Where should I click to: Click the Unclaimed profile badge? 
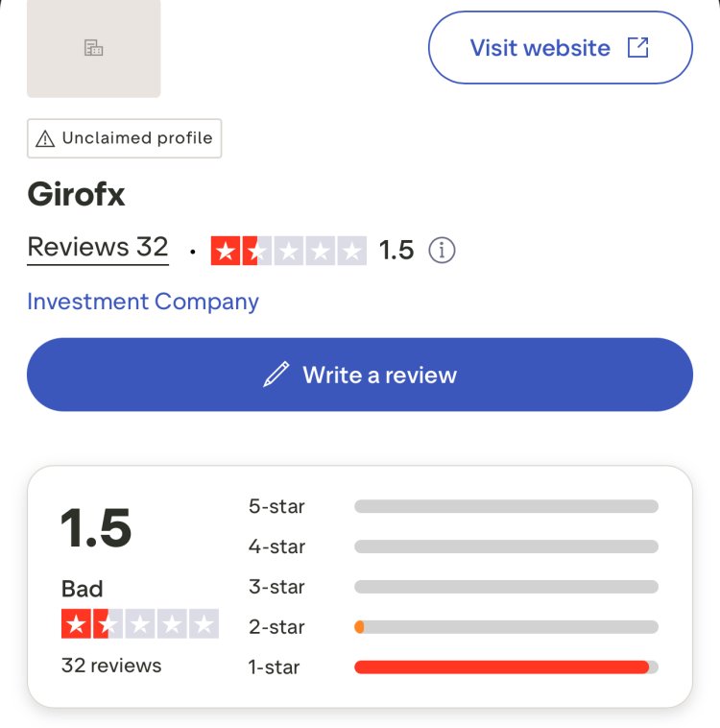125,138
